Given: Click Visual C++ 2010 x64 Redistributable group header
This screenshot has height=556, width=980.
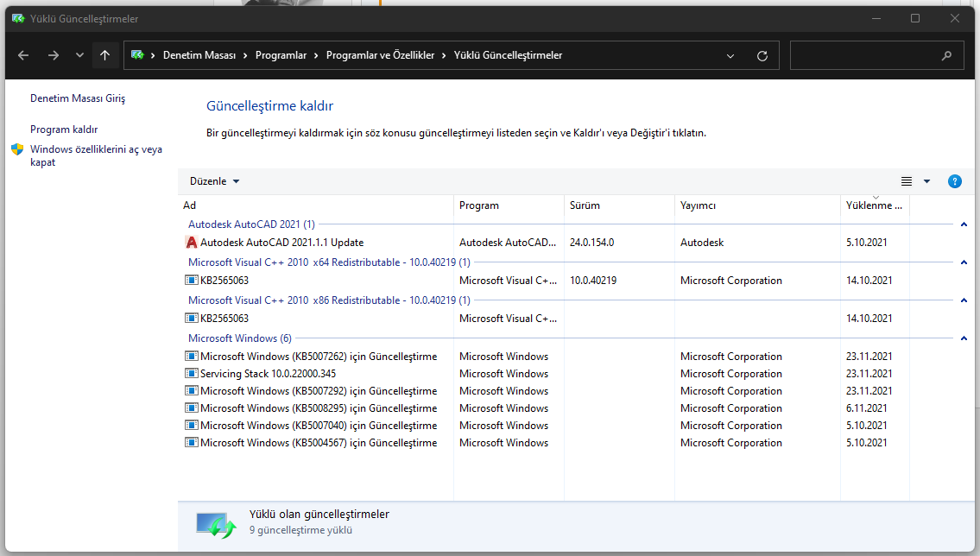Looking at the screenshot, I should tap(329, 262).
